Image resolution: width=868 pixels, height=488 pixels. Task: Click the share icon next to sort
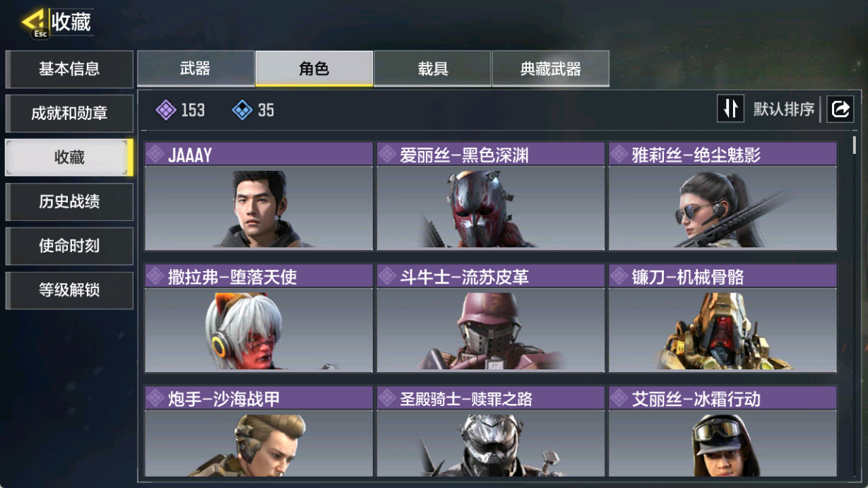coord(840,109)
